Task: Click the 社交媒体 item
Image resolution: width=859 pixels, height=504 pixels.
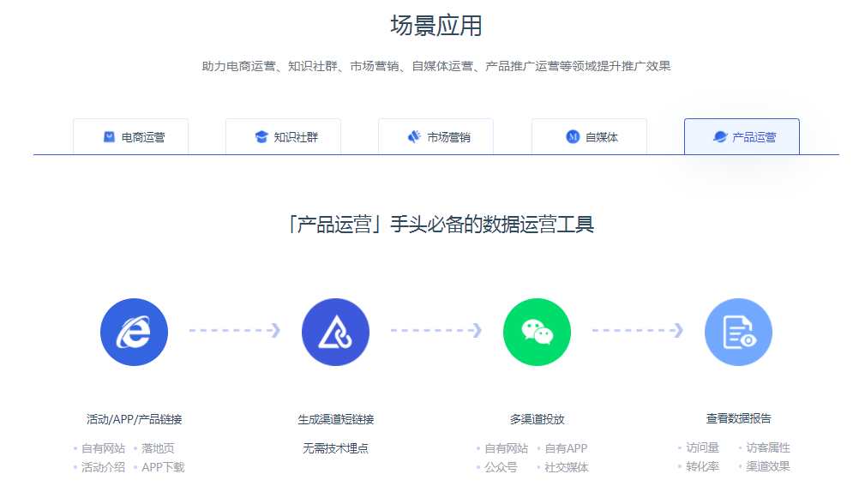Action: (567, 467)
